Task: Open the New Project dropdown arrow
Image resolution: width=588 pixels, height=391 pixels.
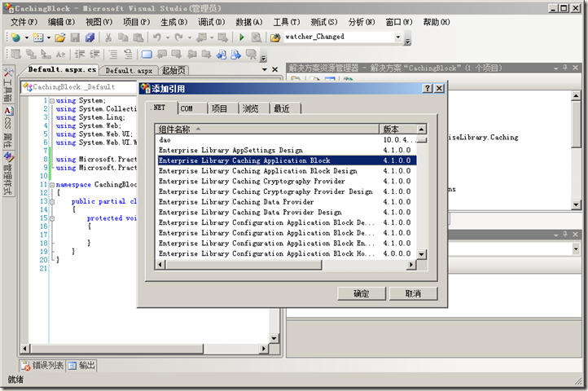Action: click(x=27, y=37)
